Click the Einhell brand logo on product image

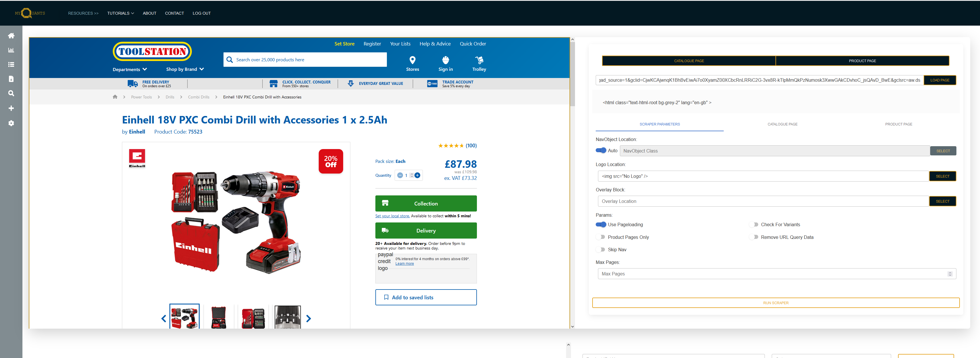[137, 158]
